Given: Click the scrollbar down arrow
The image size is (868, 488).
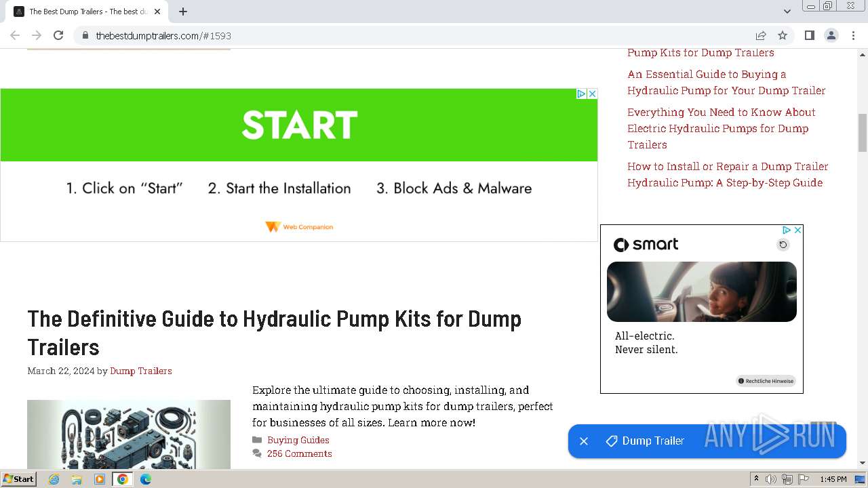Looking at the screenshot, I should [x=863, y=463].
